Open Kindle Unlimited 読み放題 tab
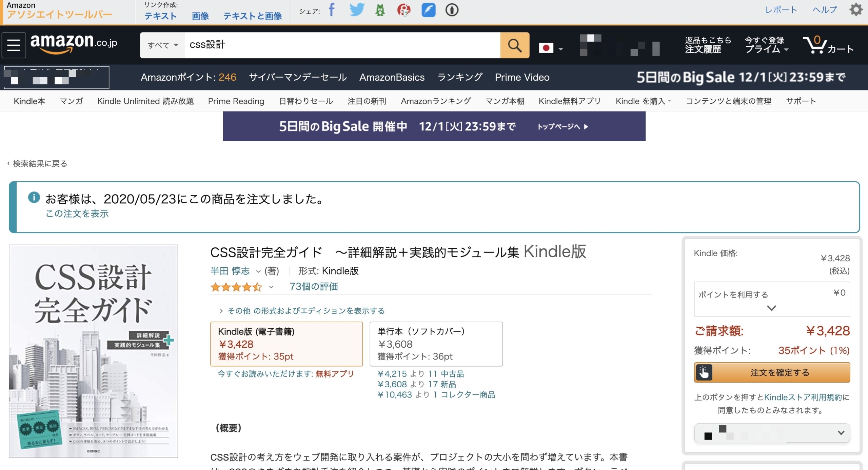 (145, 101)
